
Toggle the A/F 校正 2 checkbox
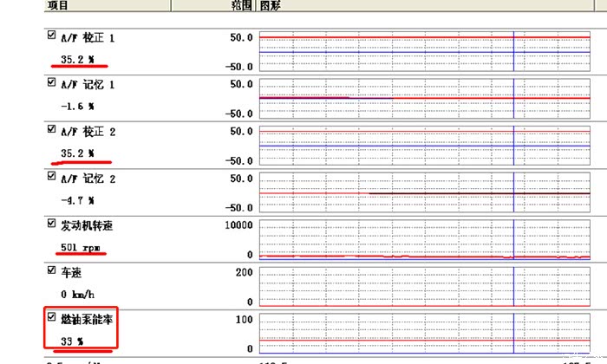point(52,128)
